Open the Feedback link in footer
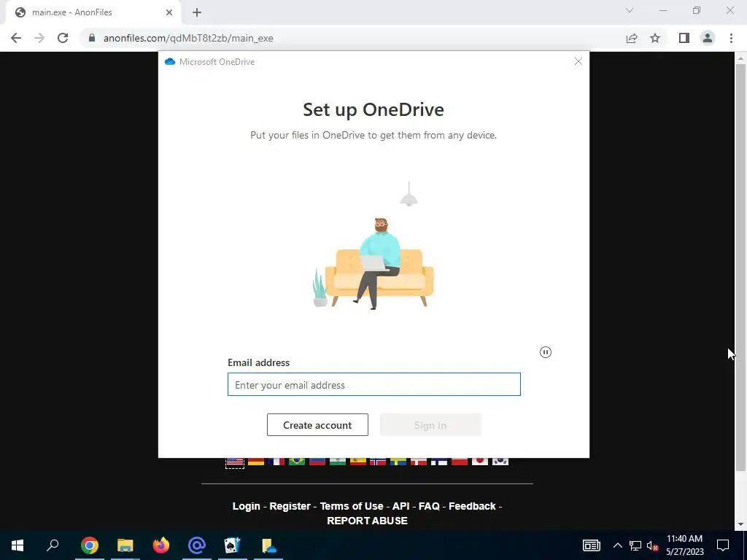747x560 pixels. (472, 506)
